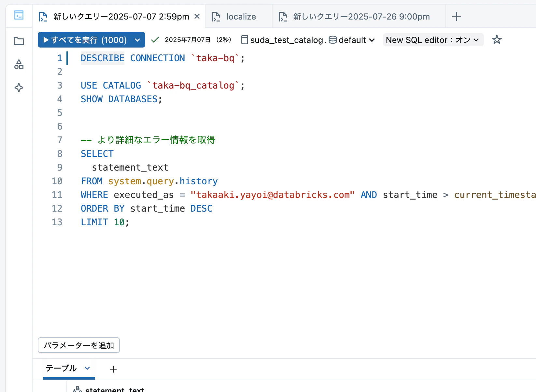Close the 2025-07-07 2:59pm query tab

[197, 16]
